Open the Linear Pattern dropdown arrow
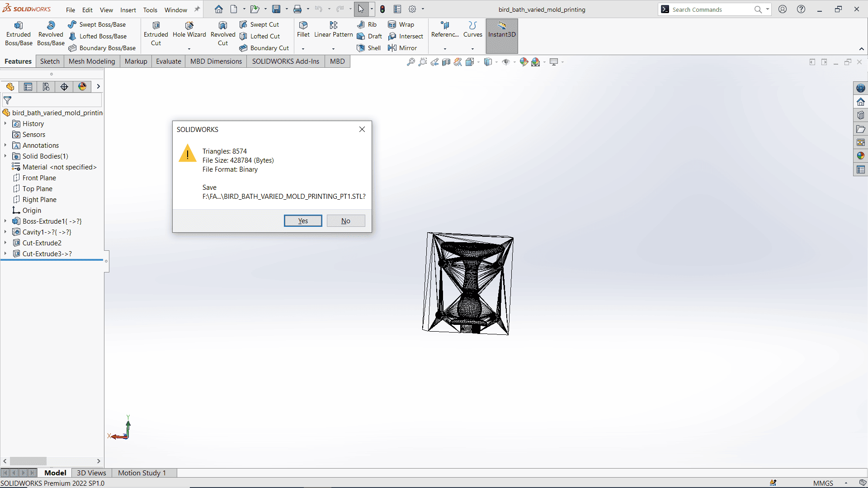The width and height of the screenshot is (868, 488). 334,49
